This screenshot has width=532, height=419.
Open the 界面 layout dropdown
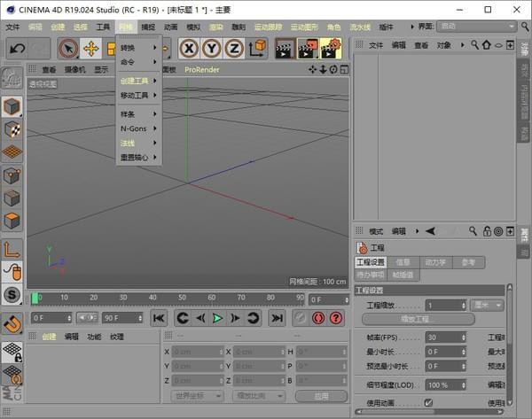476,27
